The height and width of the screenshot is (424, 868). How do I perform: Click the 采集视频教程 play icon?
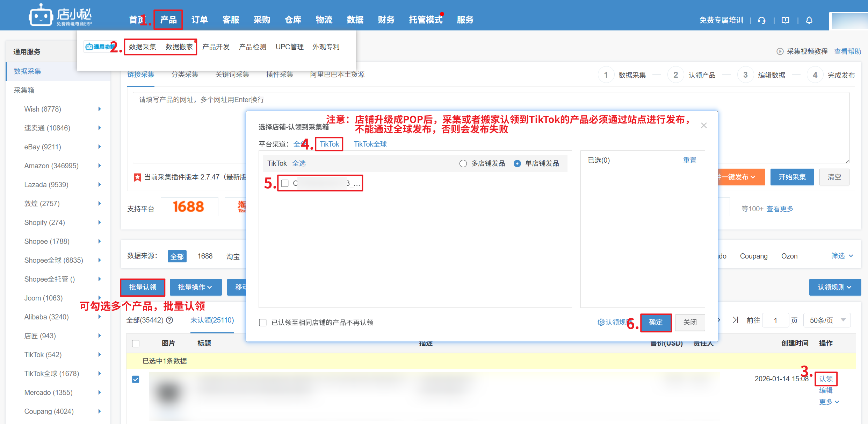780,51
